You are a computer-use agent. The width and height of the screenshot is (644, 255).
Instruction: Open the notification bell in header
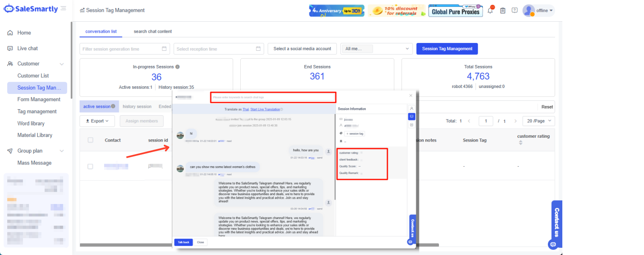(x=490, y=11)
